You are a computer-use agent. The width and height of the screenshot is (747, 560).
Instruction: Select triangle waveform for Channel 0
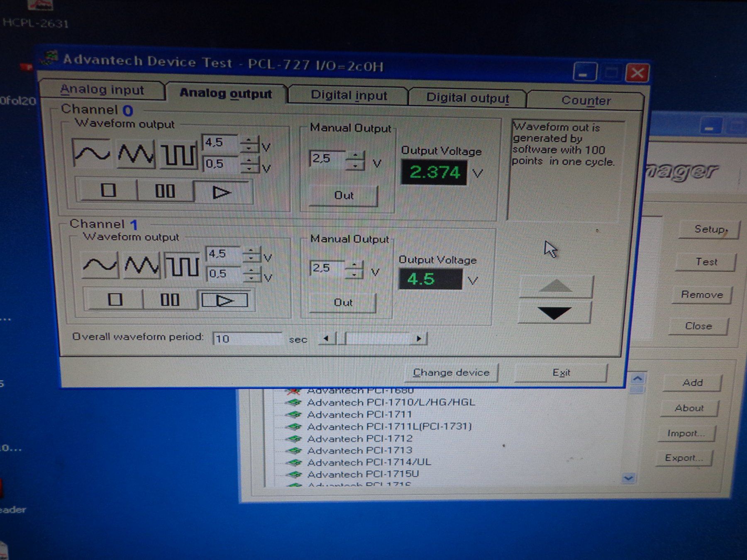click(x=135, y=154)
